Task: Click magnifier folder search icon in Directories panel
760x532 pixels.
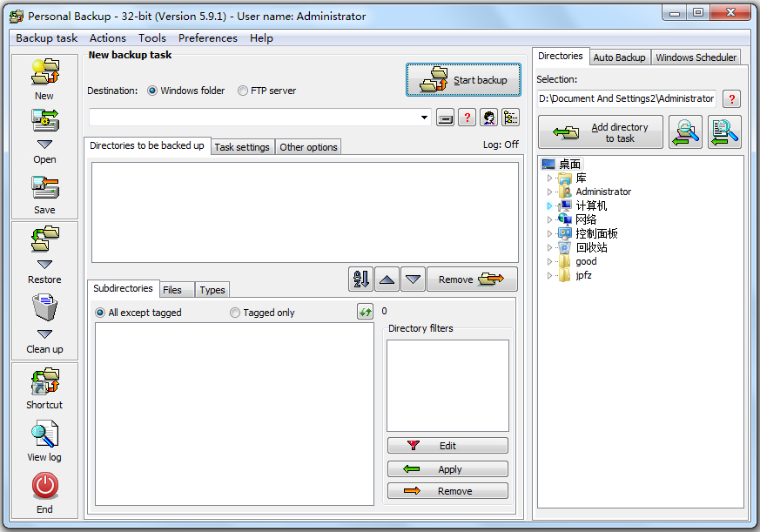Action: tap(685, 131)
